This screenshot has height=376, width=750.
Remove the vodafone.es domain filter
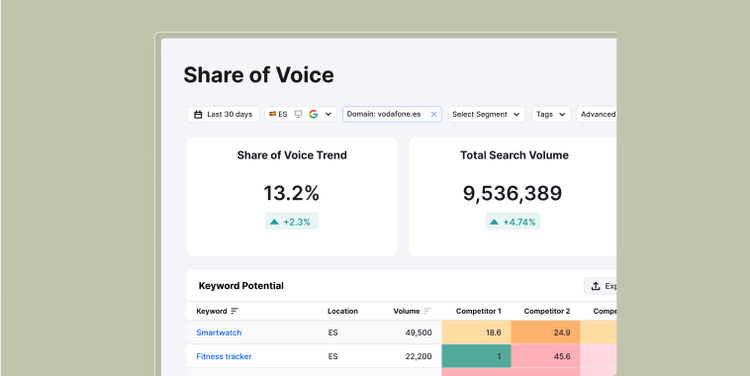[434, 114]
